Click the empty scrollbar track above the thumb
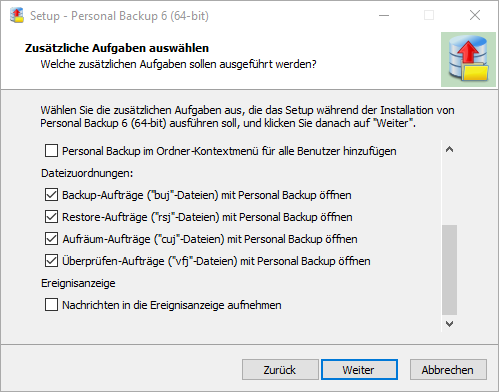 (x=449, y=191)
